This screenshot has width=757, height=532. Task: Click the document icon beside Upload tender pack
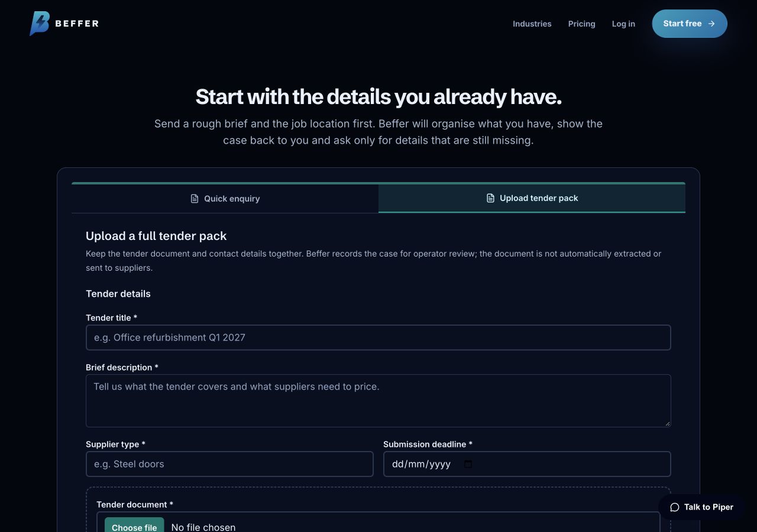coord(490,198)
